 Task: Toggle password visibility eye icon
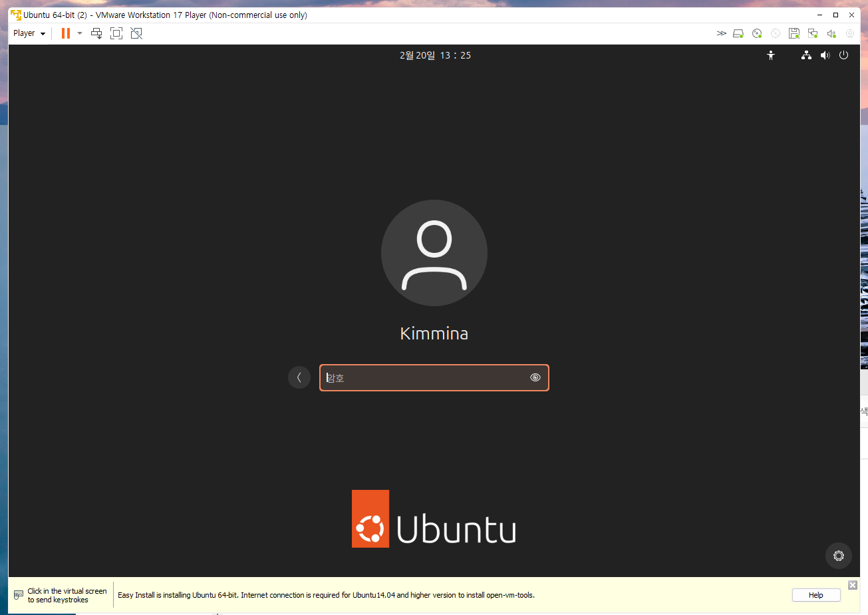[x=535, y=377]
